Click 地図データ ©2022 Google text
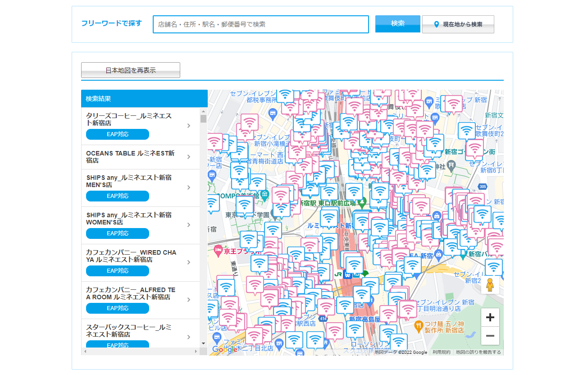 point(401,352)
